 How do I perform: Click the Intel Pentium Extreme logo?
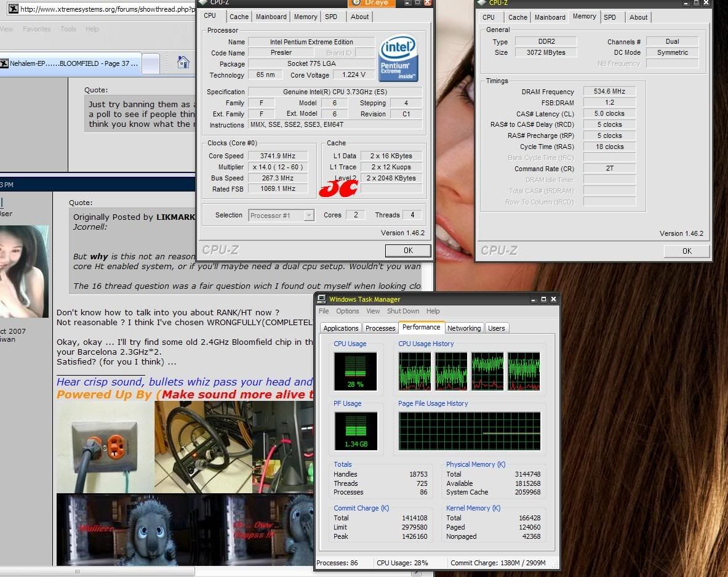(398, 59)
